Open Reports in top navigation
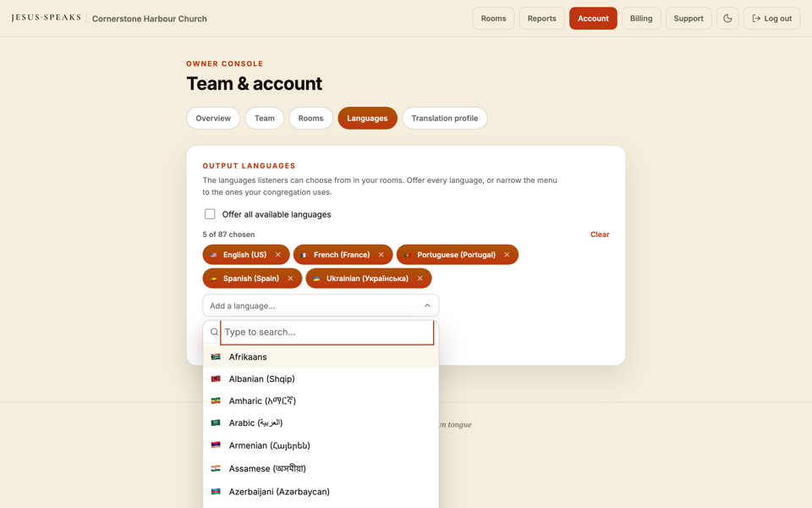812x508 pixels. pyautogui.click(x=541, y=18)
